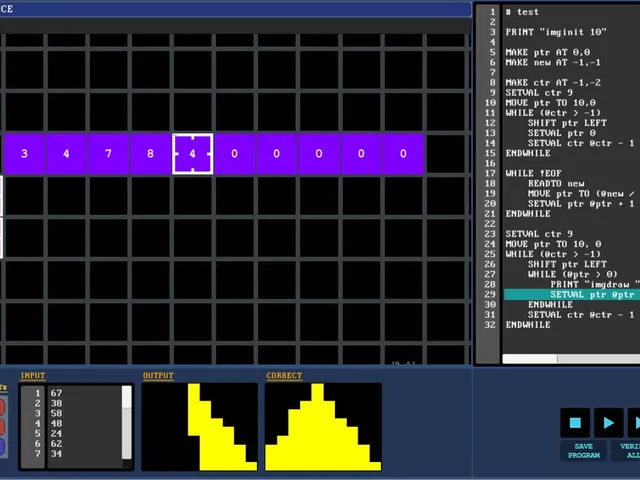Click the OUTPUT image preview

200,427
